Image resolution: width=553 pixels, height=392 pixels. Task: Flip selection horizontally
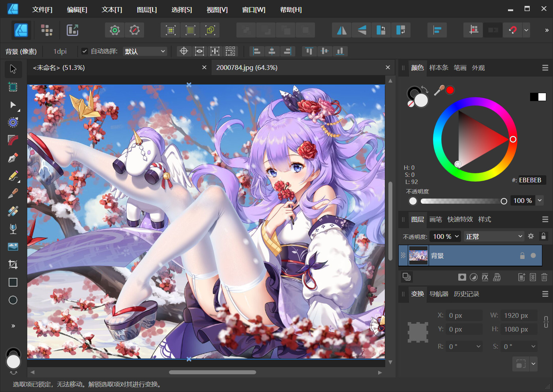(342, 30)
